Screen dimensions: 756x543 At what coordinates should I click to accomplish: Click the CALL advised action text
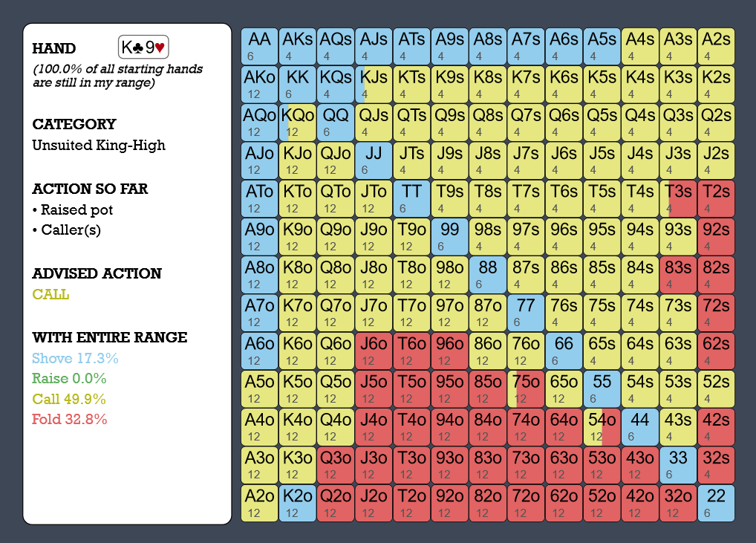[50, 294]
